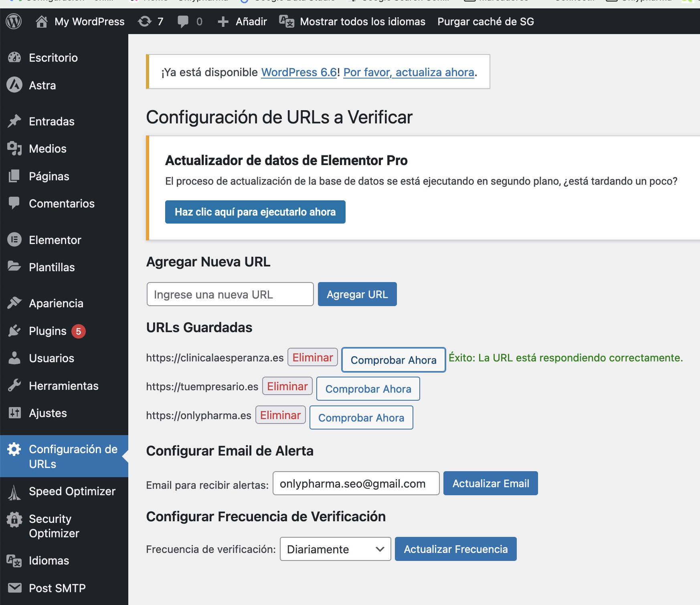Click the alert email input field
This screenshot has height=605, width=700.
pos(356,483)
